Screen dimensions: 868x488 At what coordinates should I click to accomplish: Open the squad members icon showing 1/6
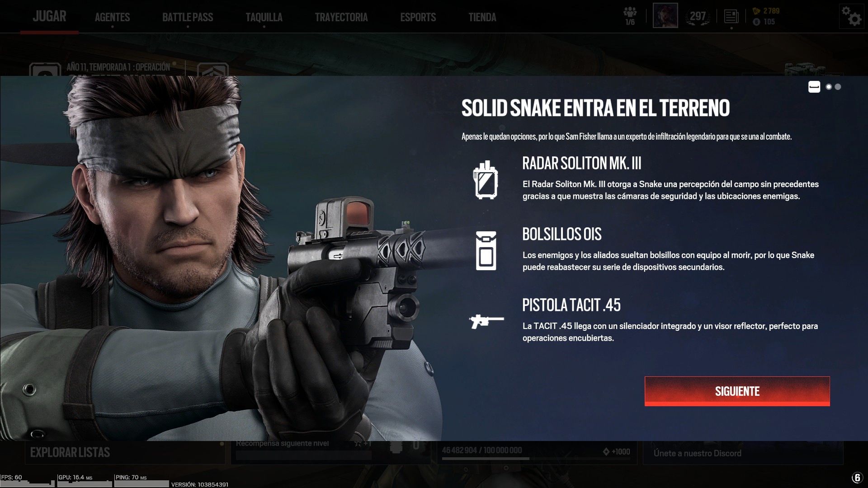pyautogui.click(x=630, y=16)
